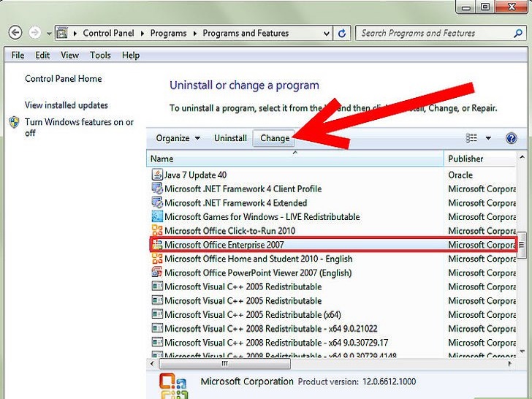
Task: Click the Microsoft Office Enterprise 2007 icon
Action: coord(156,245)
